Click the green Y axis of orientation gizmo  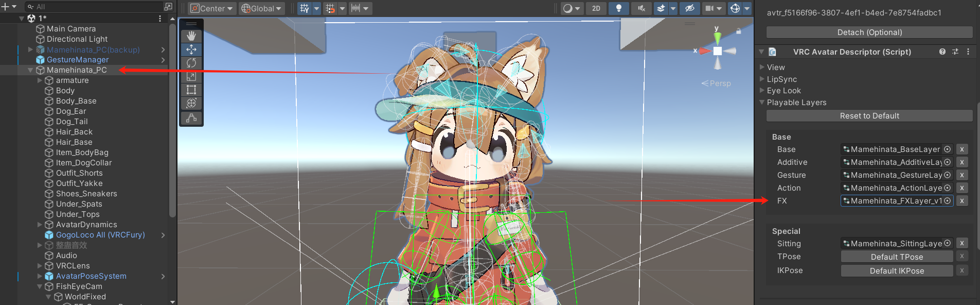click(x=717, y=37)
